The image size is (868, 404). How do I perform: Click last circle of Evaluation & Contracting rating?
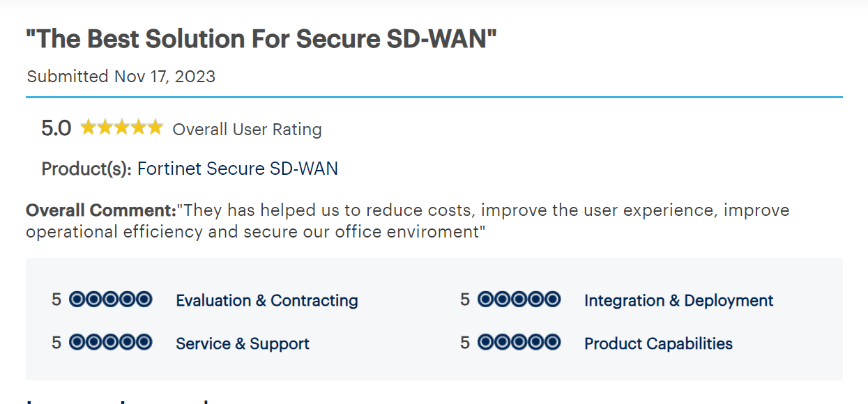(x=144, y=300)
